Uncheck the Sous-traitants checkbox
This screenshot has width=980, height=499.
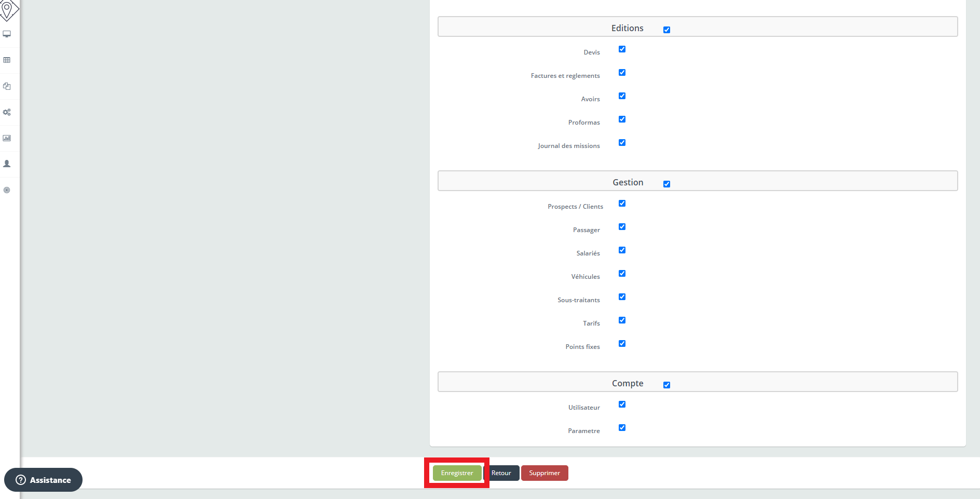(622, 297)
